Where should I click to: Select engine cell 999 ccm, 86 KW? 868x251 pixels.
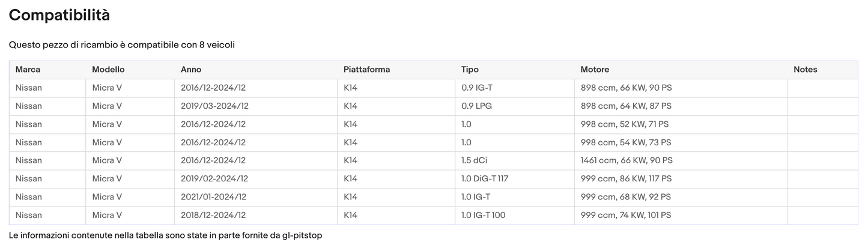(x=626, y=179)
